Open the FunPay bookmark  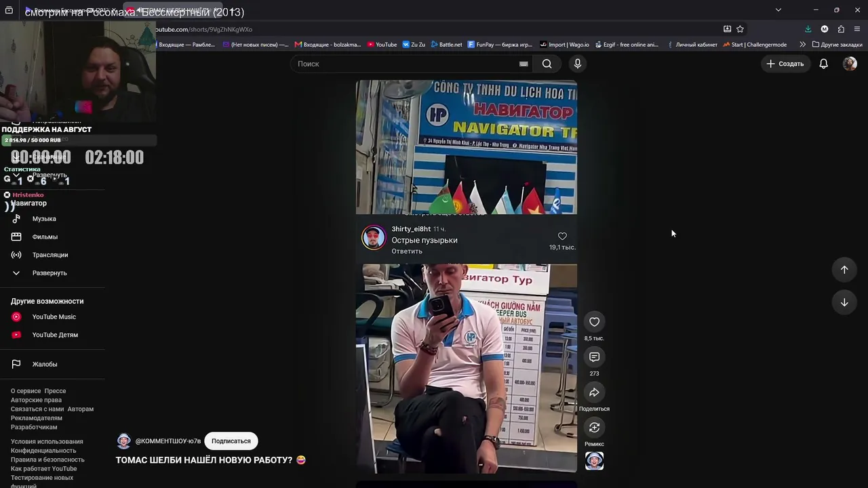[500, 45]
